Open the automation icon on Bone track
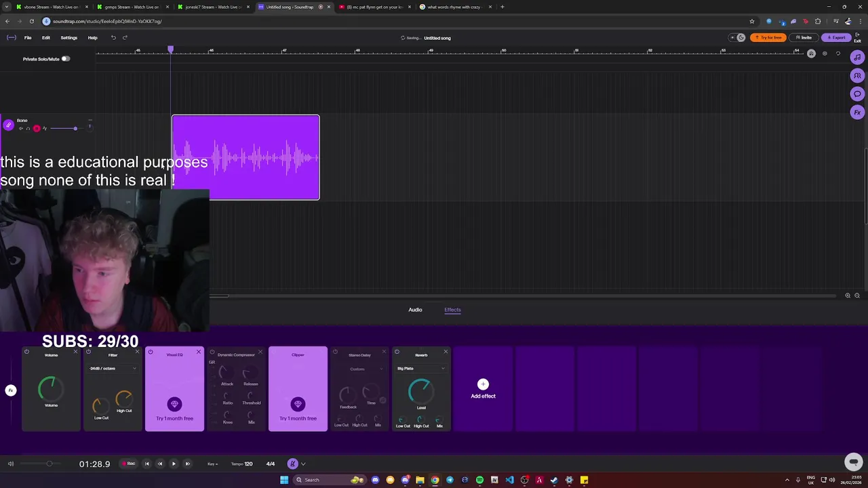This screenshot has height=488, width=868. (45, 128)
